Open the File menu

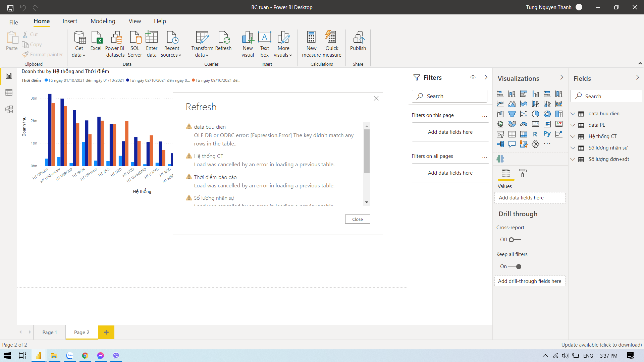click(14, 22)
